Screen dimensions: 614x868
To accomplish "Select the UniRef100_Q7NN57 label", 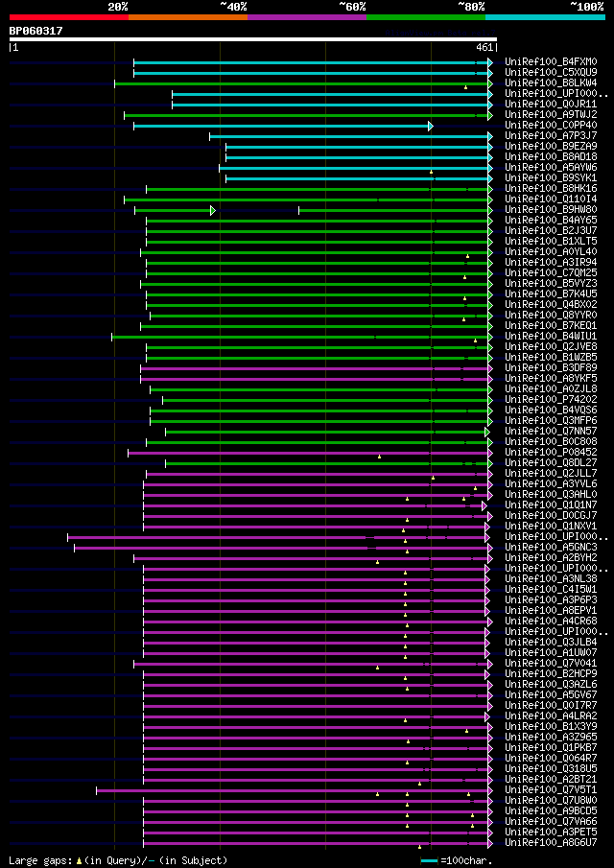I will pyautogui.click(x=551, y=431).
